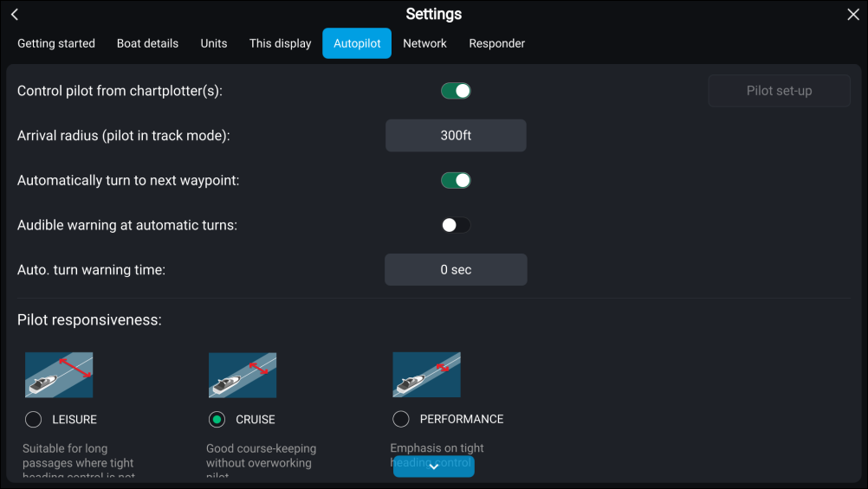Open the Getting started tab
Viewport: 868px width, 489px height.
56,43
